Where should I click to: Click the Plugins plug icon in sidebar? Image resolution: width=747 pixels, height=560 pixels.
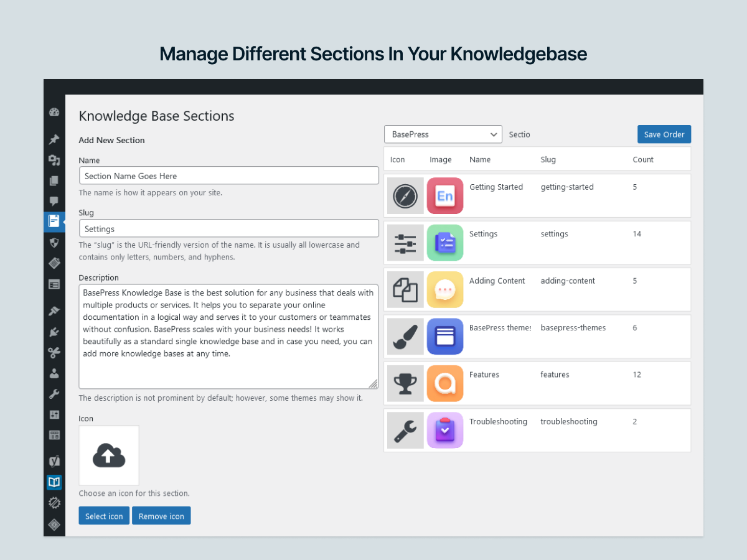coord(54,332)
